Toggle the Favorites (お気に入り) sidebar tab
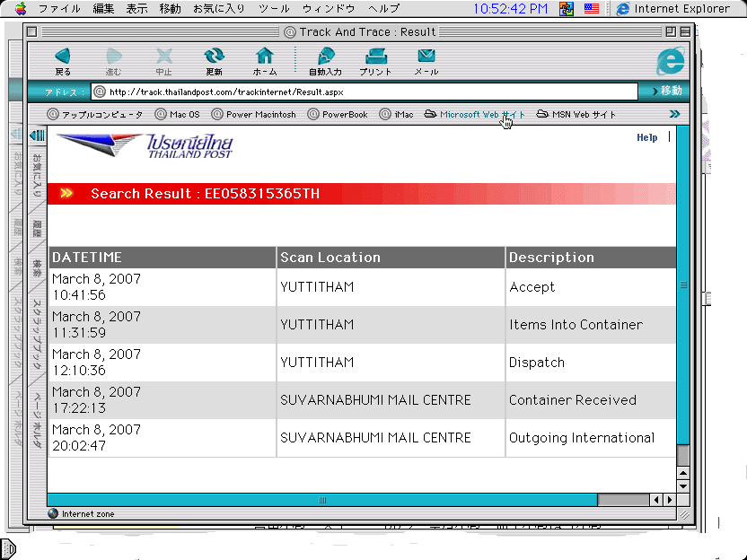Viewport: 747px width, 560px height. click(x=37, y=175)
